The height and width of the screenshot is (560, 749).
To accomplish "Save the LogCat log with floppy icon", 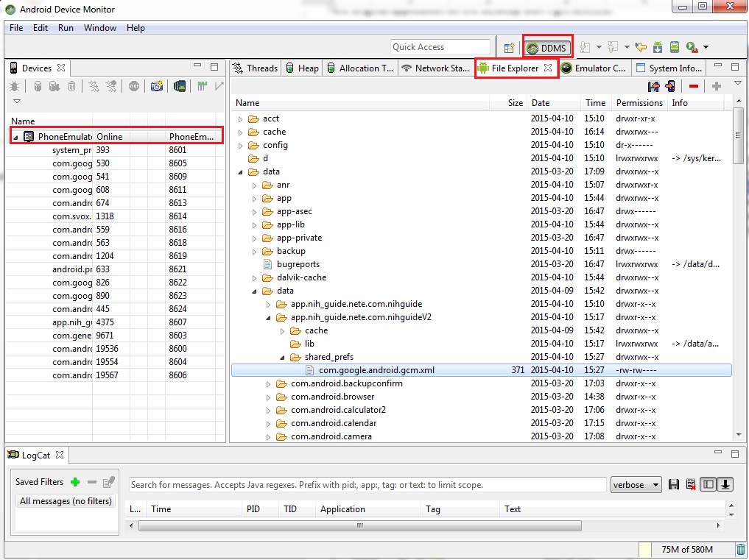I will pyautogui.click(x=673, y=484).
